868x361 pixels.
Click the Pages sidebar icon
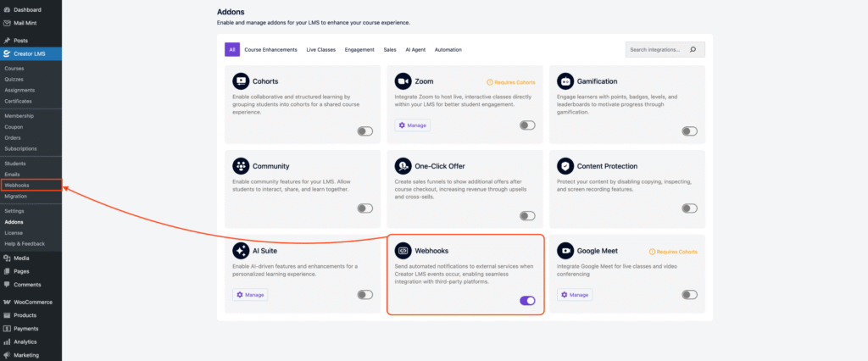pyautogui.click(x=7, y=271)
